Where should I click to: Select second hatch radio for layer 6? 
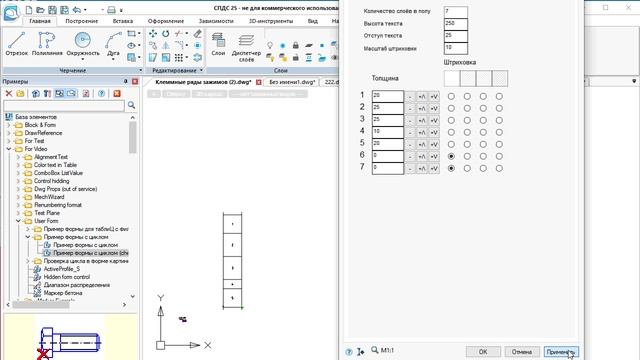tap(467, 156)
